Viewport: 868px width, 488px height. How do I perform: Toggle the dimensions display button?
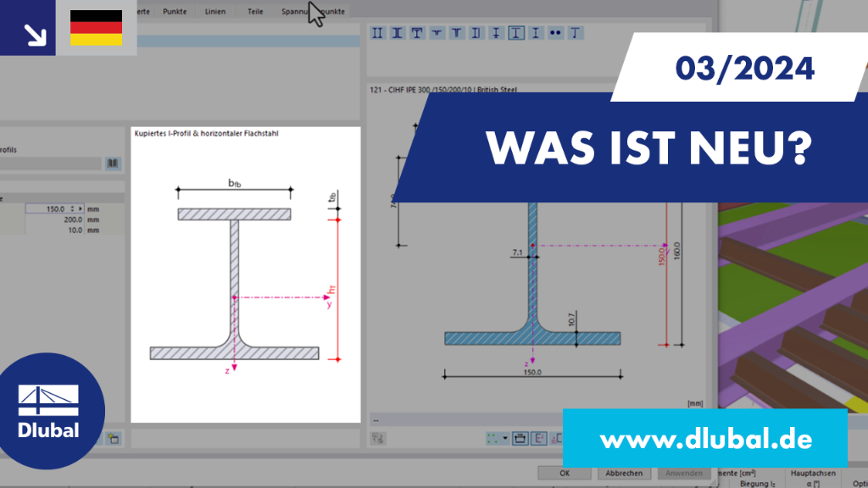pos(520,439)
